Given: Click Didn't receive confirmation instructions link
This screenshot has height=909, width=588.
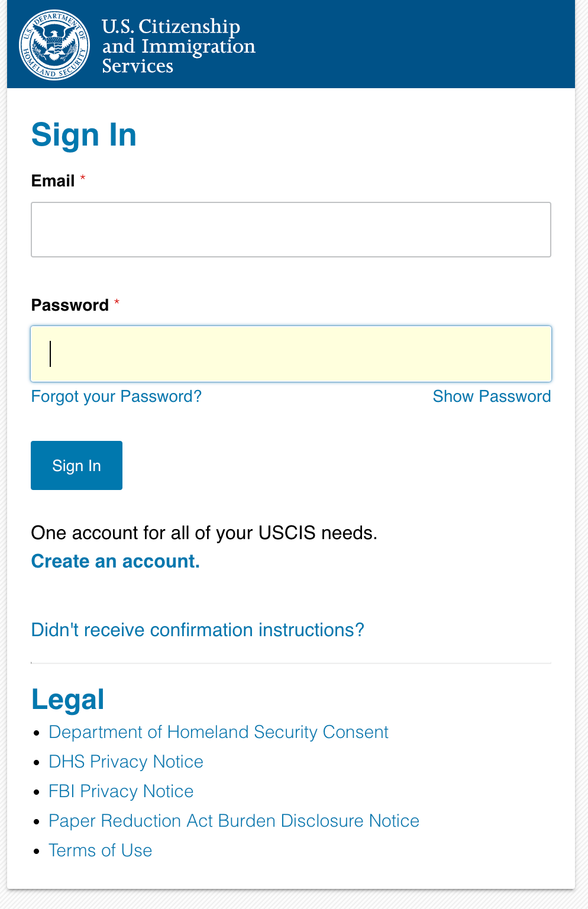Looking at the screenshot, I should (198, 630).
